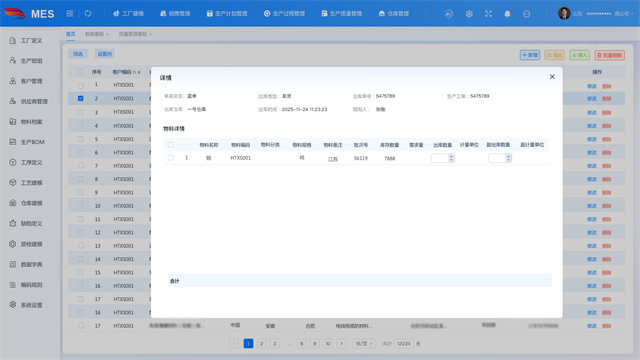The image size is (640, 360).
Task: Click the 出库数量 stepper arrows
Action: point(451,158)
